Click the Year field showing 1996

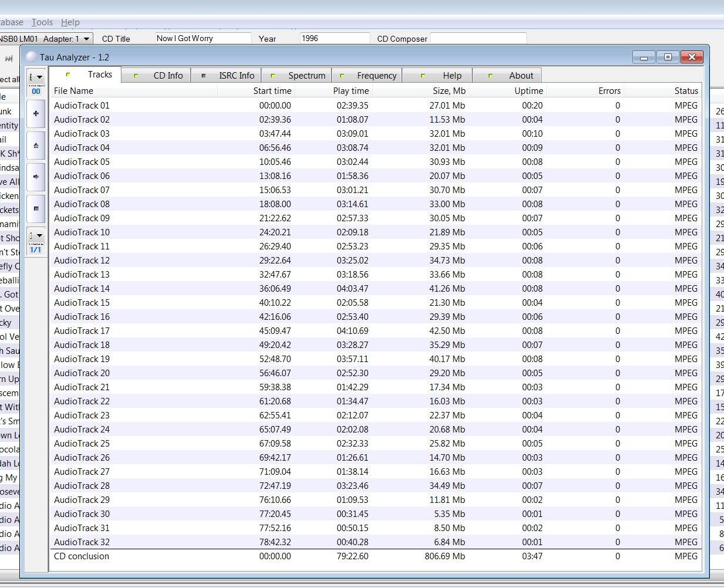pos(335,38)
